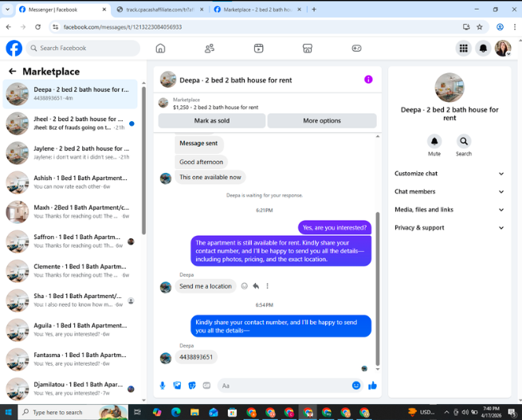Show hidden system tray icons chevron
Image resolution: width=522 pixels, height=420 pixels.
click(446, 412)
